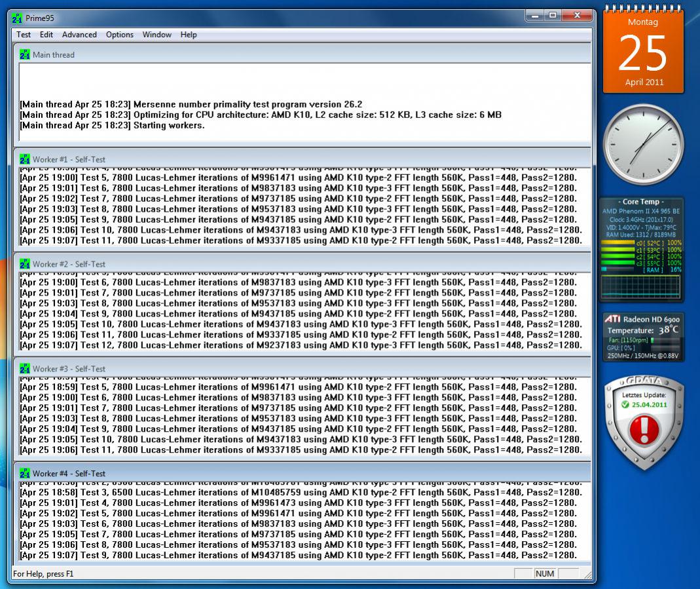Click the GPU Temperature 38°C reading
Screen dimensions: 700x589
point(642,330)
